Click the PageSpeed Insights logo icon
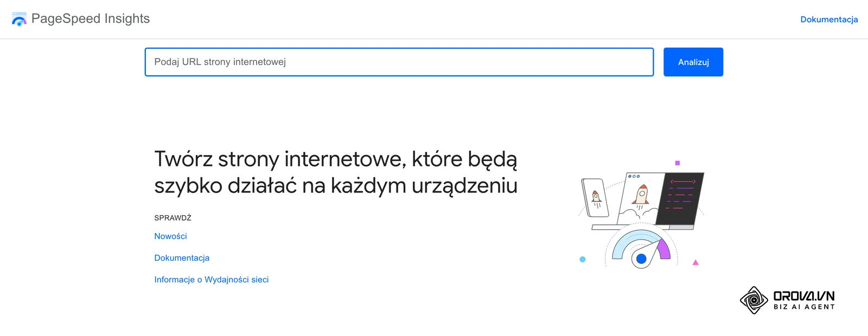The image size is (868, 336). pyautogui.click(x=19, y=20)
